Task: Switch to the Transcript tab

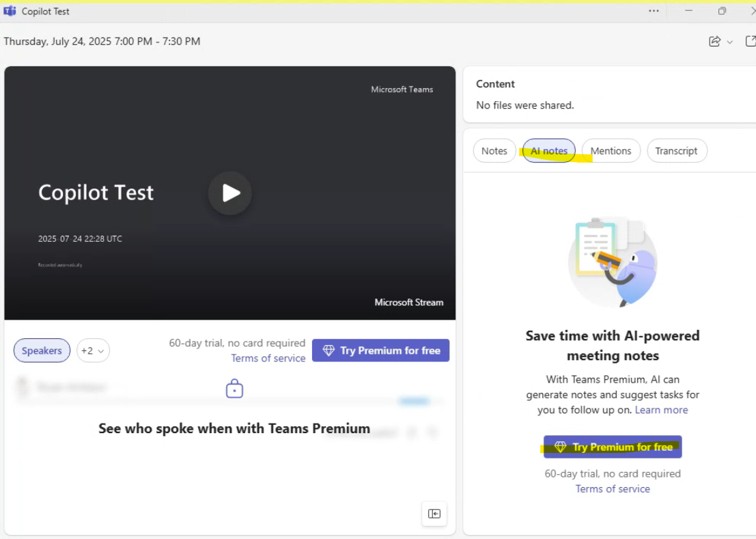Action: [x=677, y=150]
